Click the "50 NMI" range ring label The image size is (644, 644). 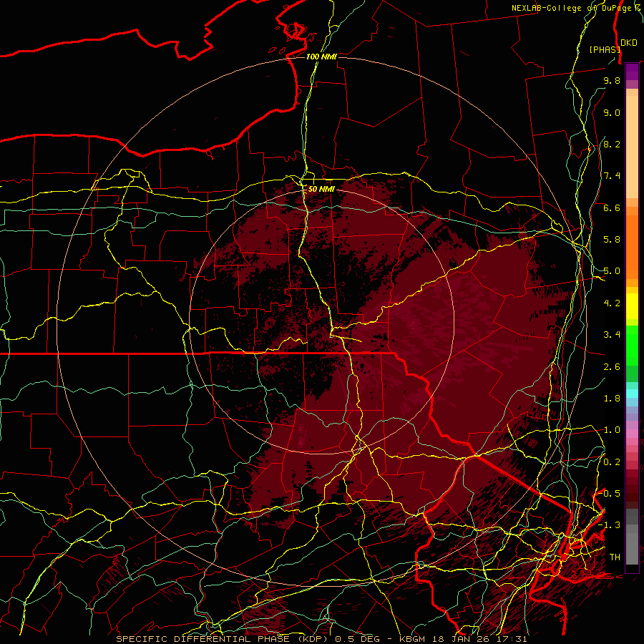(321, 189)
